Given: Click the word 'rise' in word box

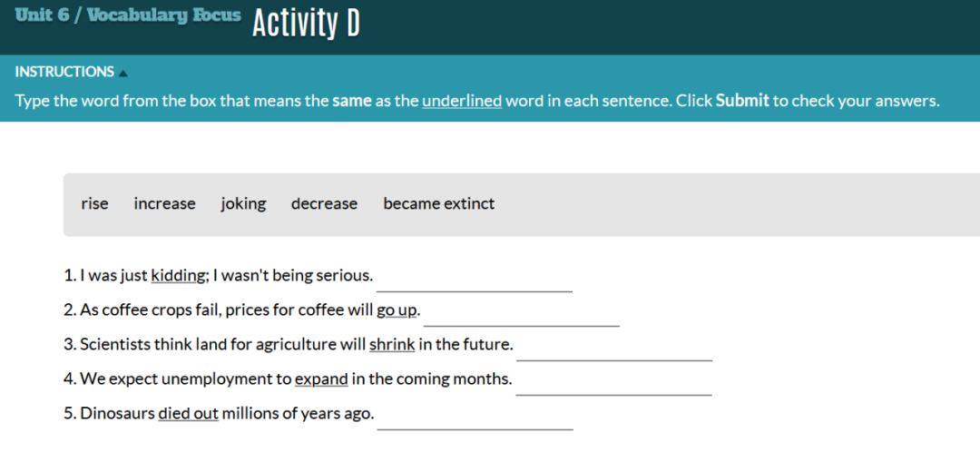Looking at the screenshot, I should coord(94,204).
